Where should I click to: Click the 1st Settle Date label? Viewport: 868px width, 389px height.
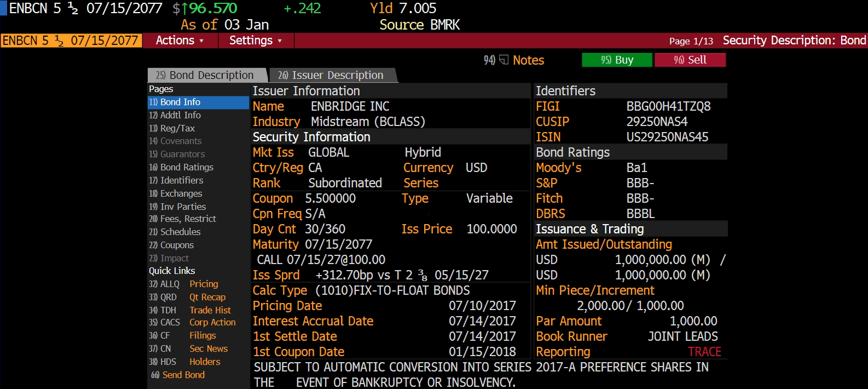tap(295, 336)
